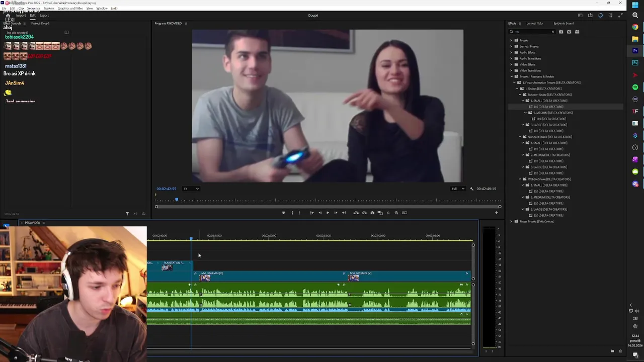Click the Program Monitor zoom scroll bar
This screenshot has height=362, width=644.
(x=328, y=207)
